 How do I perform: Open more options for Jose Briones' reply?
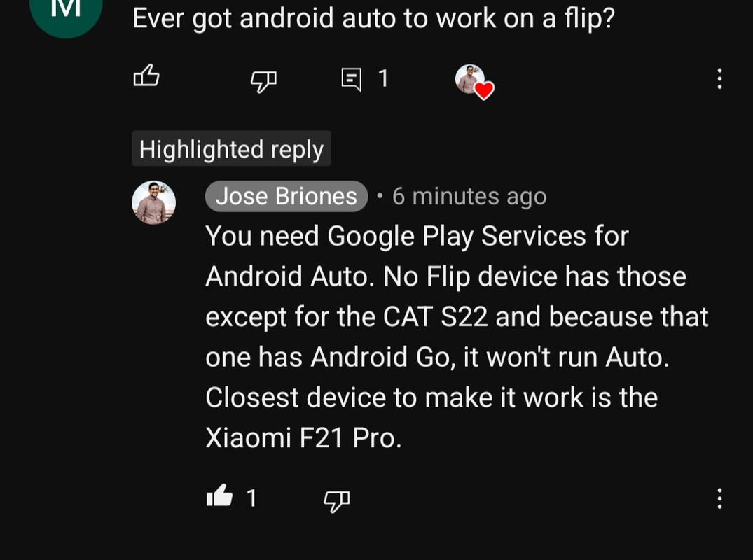tap(719, 498)
